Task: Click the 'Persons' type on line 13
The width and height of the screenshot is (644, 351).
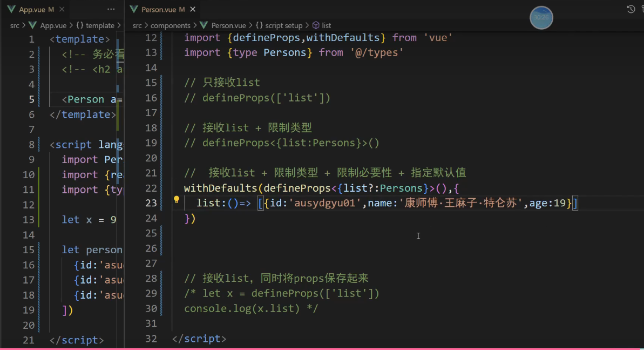Action: [285, 52]
